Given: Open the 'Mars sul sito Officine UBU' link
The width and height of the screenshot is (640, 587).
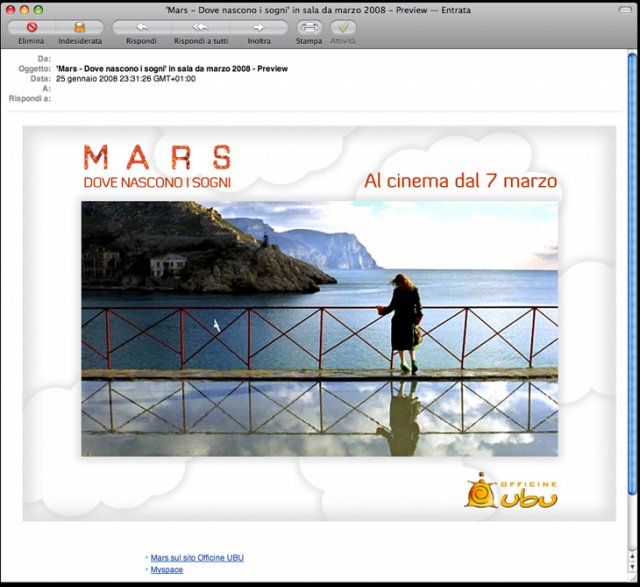Looking at the screenshot, I should pyautogui.click(x=197, y=558).
